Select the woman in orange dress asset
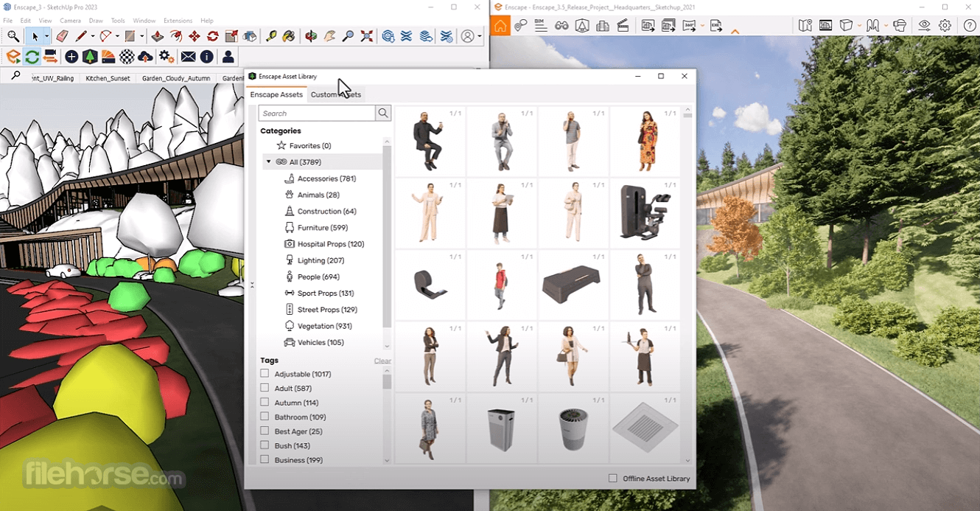The width and height of the screenshot is (980, 511). (x=645, y=142)
